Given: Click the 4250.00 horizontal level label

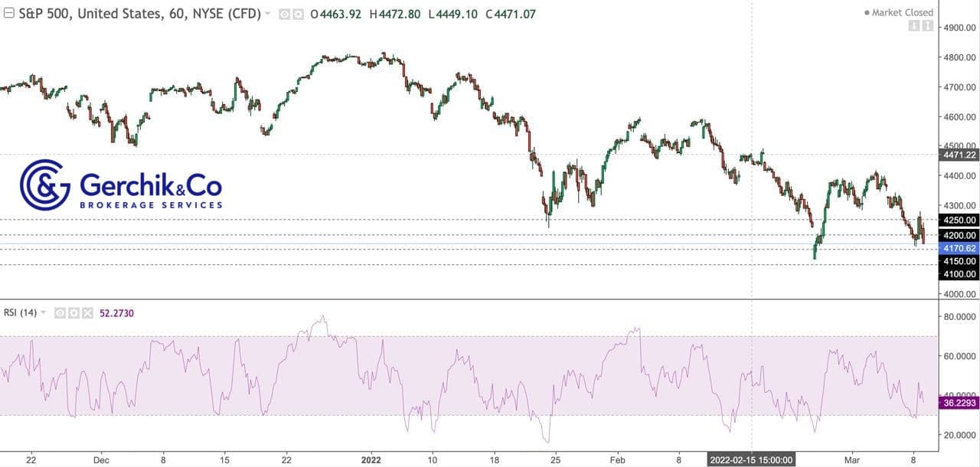Looking at the screenshot, I should tap(959, 220).
